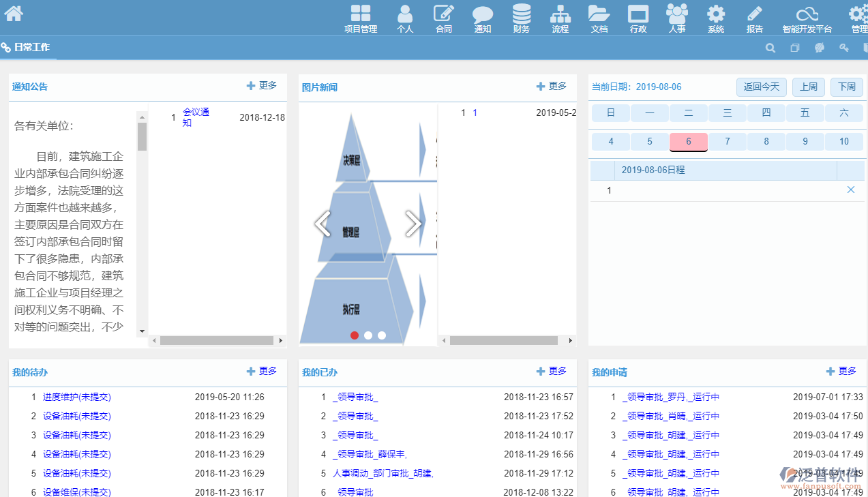This screenshot has width=868, height=497.
Task: Click the key icon in sub-toolbar
Action: (843, 48)
